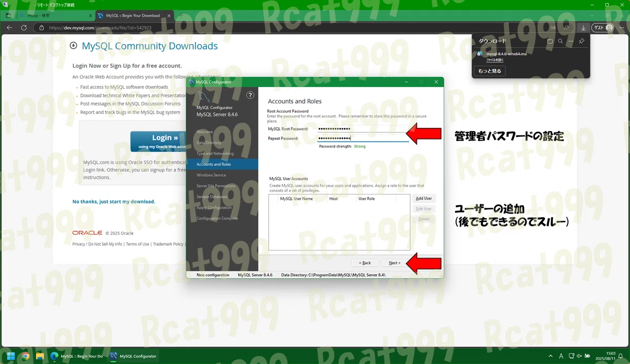Viewport: 630px width, 364px height.
Task: Click the Trademark Policy footer link
Action: [169, 244]
